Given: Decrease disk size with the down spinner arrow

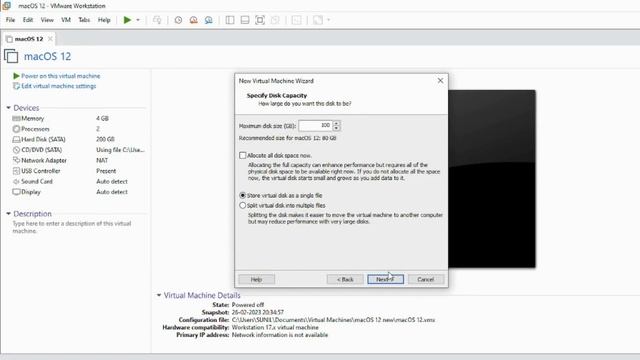Looking at the screenshot, I should pos(336,128).
